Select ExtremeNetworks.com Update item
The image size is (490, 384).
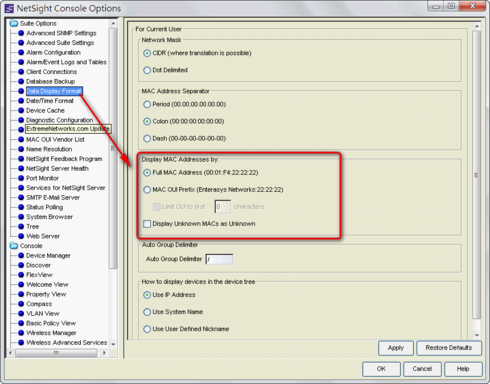(x=68, y=129)
